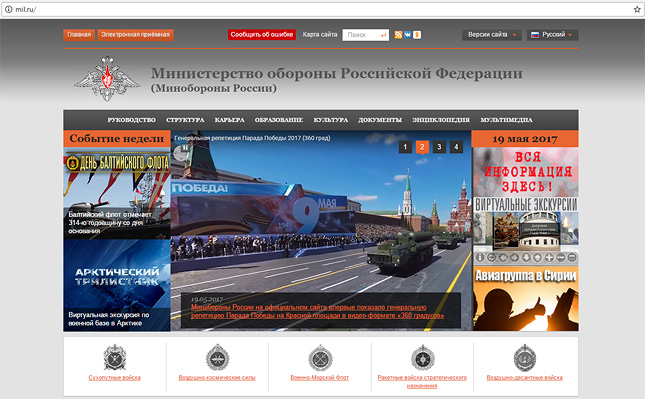Viewport: 645px width, 399px height.
Task: Bookmark the page with the star icon
Action: click(637, 9)
